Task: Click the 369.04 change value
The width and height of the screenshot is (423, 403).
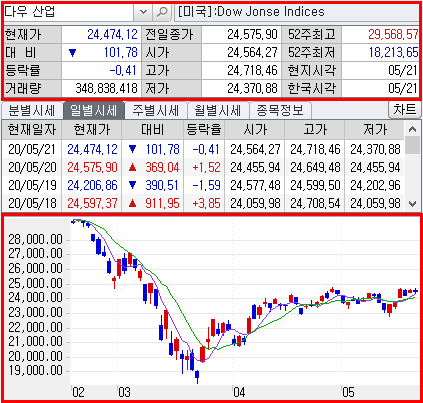Action: coord(162,167)
